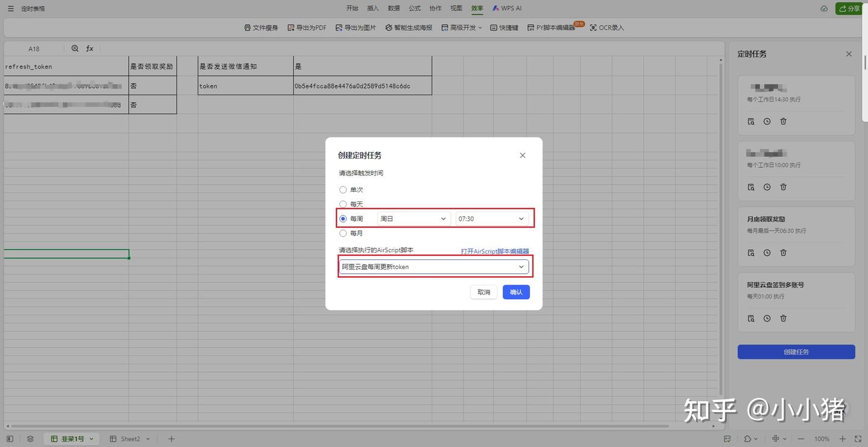Delete the 每个工作日14:30 task
This screenshot has height=447, width=868.
coord(783,121)
